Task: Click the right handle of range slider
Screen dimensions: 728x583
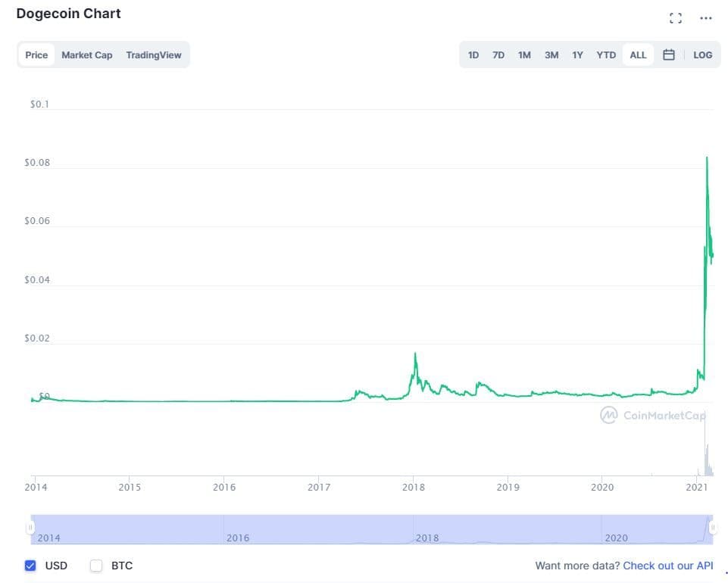Action: pyautogui.click(x=712, y=527)
